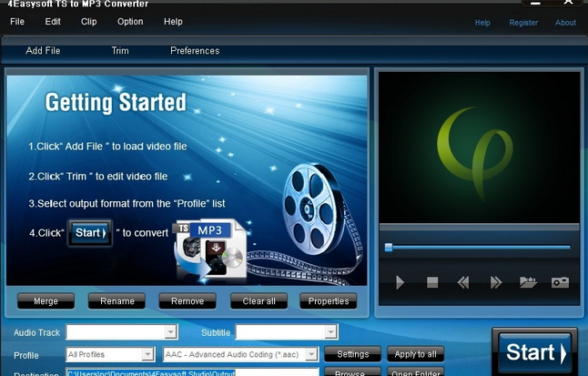
Task: Click the Help link at top right
Action: [x=482, y=23]
